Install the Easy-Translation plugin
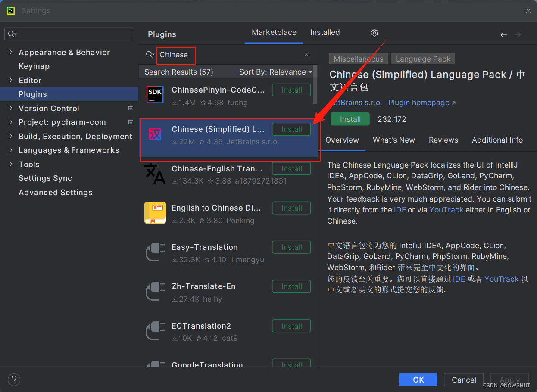Image resolution: width=537 pixels, height=392 pixels. point(291,247)
